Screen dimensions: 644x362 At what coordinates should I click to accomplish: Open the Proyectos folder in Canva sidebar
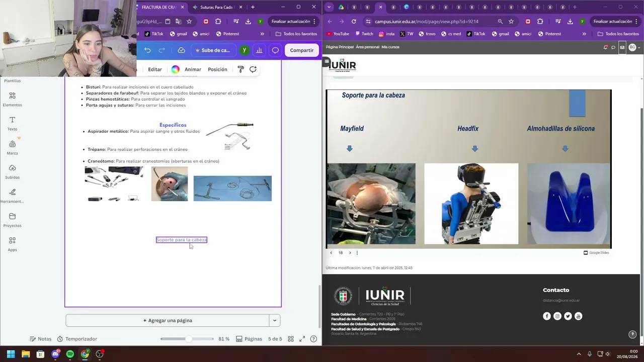(x=12, y=220)
